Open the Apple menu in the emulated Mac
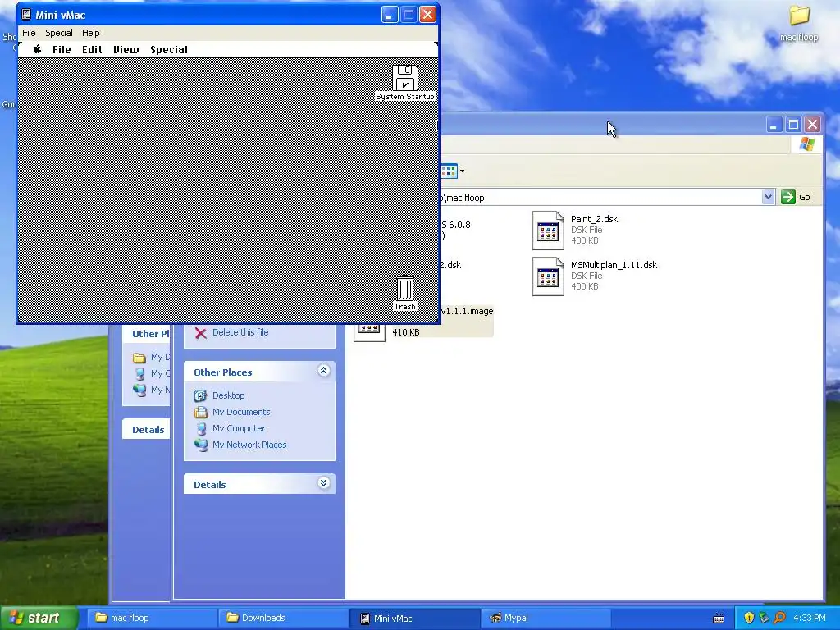840x630 pixels. 37,49
